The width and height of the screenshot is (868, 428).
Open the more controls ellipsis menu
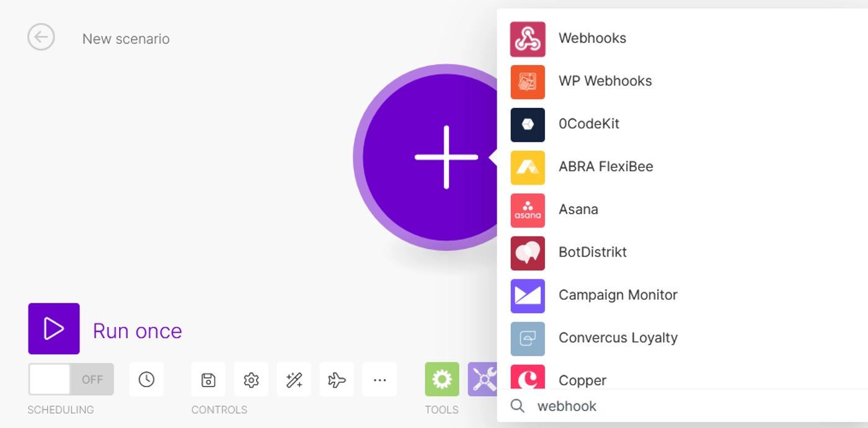(x=379, y=380)
